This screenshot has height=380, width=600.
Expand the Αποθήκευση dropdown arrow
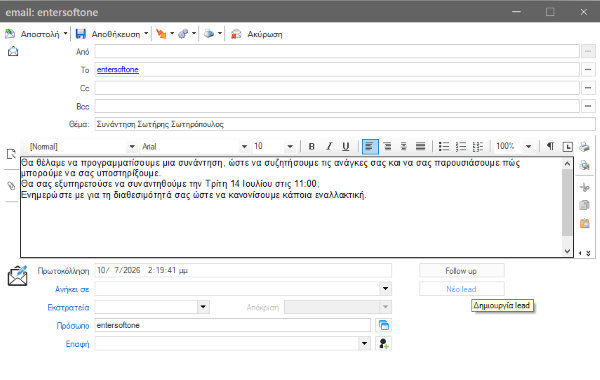click(146, 34)
